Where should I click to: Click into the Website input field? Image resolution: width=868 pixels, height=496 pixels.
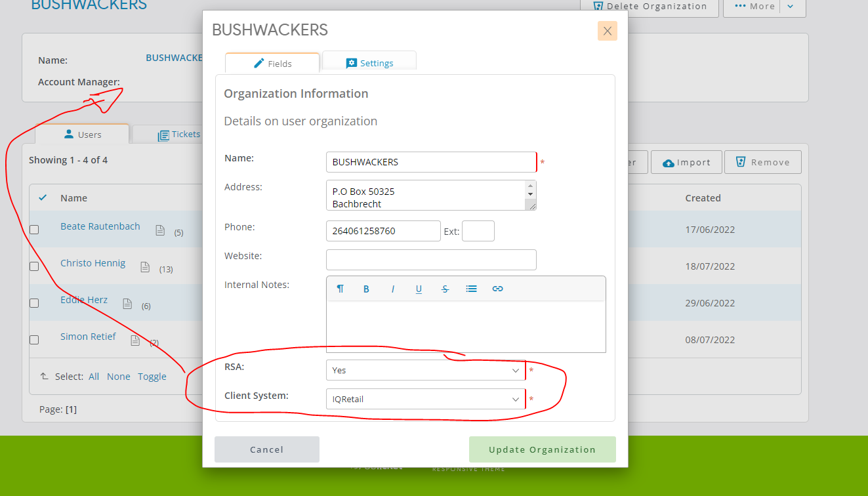click(431, 260)
